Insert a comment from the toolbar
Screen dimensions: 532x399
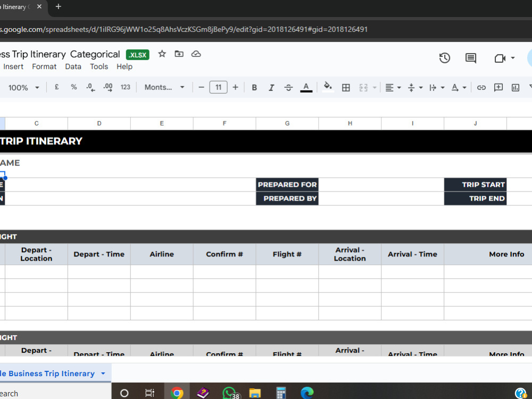pyautogui.click(x=498, y=88)
